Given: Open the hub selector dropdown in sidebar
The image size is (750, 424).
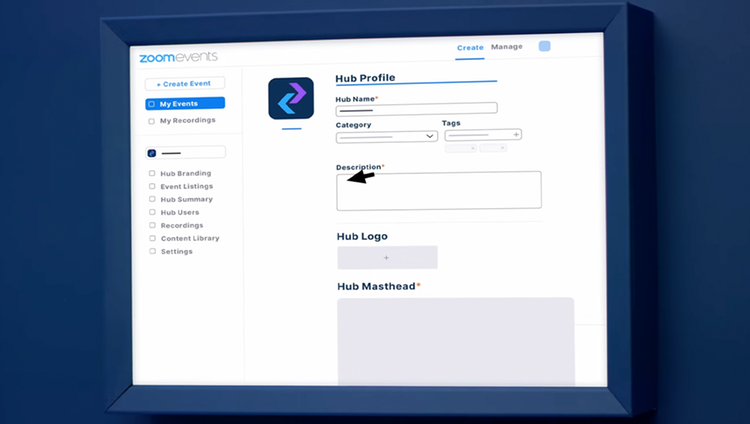Looking at the screenshot, I should (185, 153).
